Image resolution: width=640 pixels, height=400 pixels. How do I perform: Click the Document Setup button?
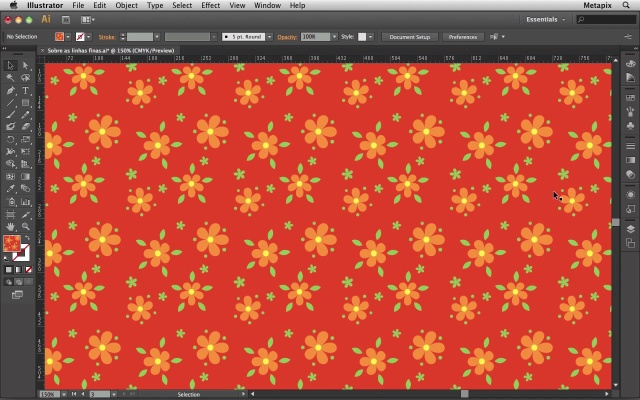tap(409, 37)
